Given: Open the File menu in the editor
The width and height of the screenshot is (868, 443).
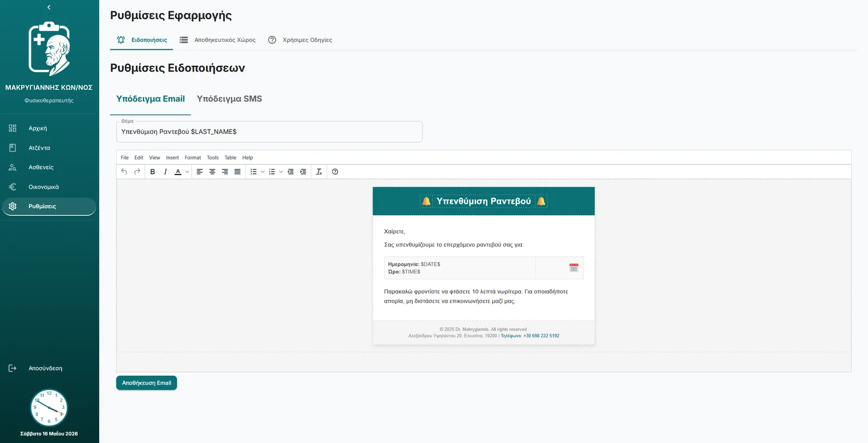Looking at the screenshot, I should point(125,158).
